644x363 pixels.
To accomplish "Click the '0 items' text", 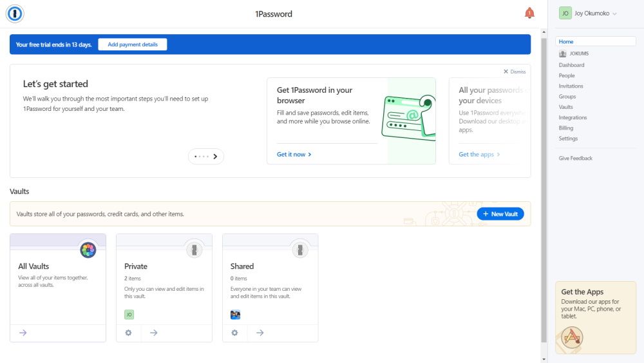I will pyautogui.click(x=239, y=279).
